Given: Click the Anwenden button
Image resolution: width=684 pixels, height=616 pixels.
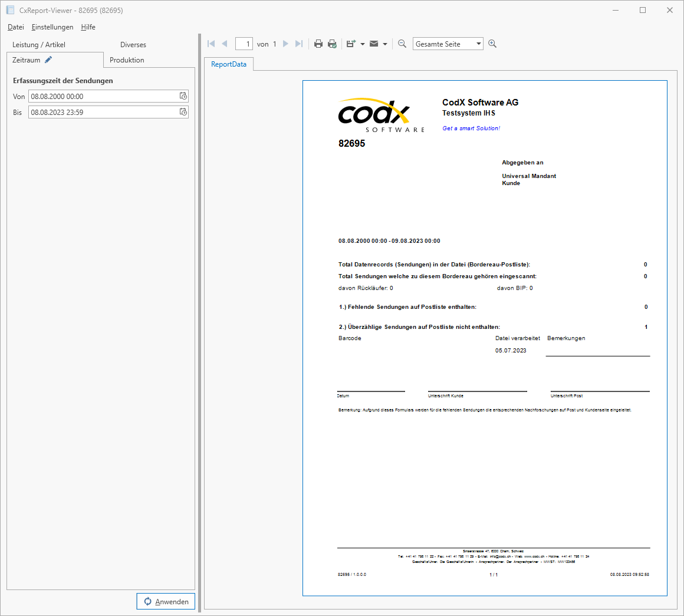Looking at the screenshot, I should click(166, 601).
